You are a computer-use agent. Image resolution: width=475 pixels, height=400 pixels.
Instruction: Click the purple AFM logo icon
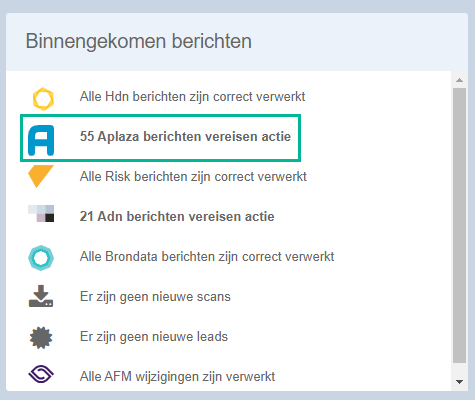click(41, 374)
